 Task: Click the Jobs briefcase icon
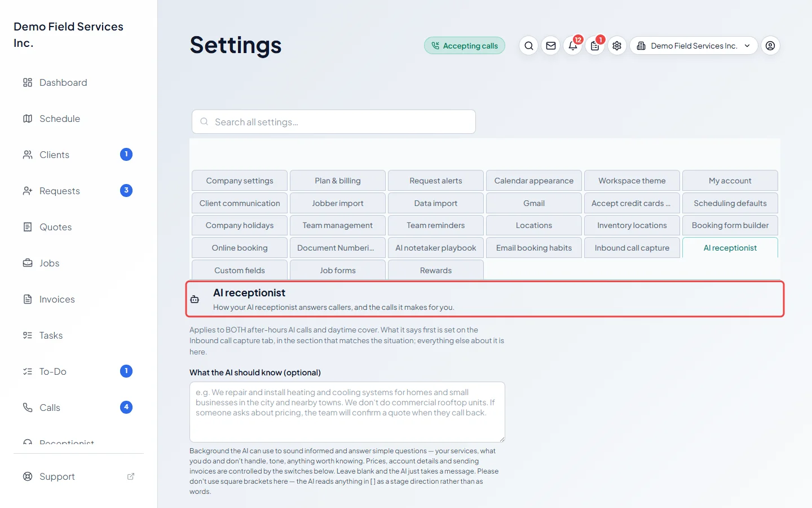tap(28, 263)
